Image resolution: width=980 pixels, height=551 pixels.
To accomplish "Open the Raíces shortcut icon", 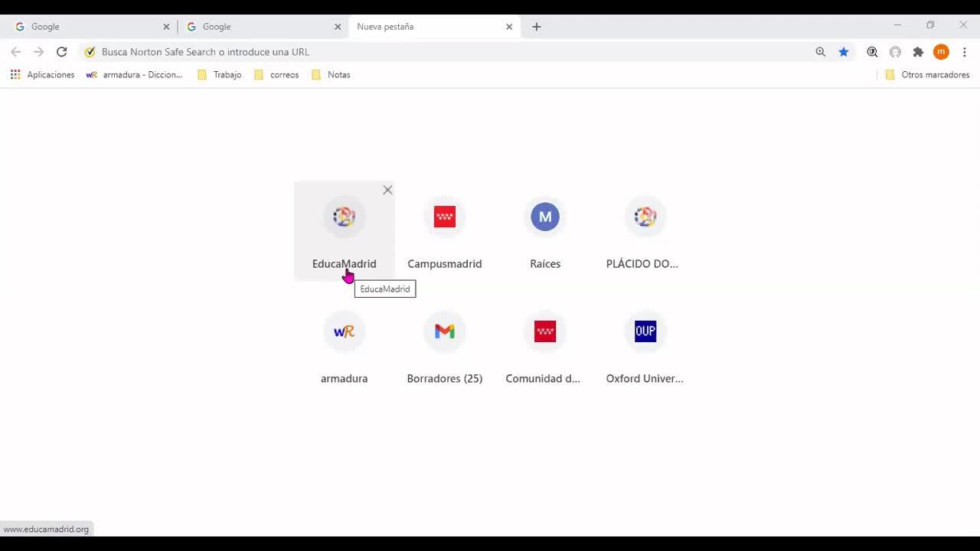I will click(545, 217).
